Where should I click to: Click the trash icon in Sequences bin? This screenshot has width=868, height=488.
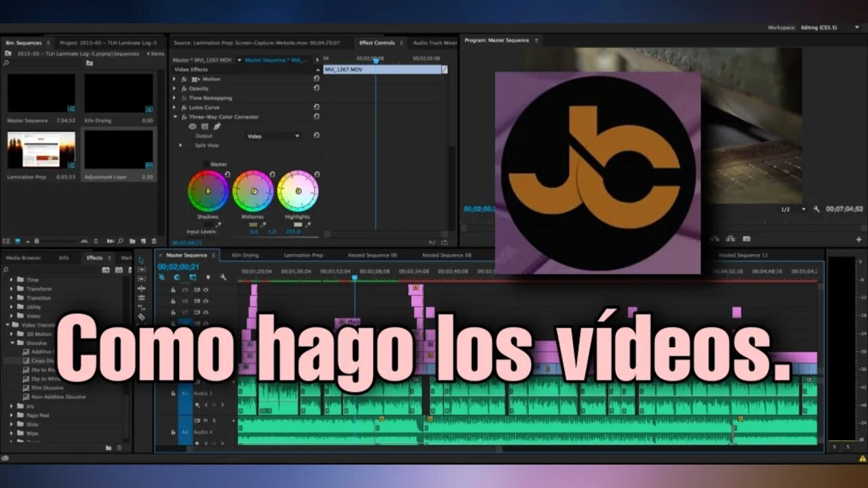pyautogui.click(x=154, y=241)
